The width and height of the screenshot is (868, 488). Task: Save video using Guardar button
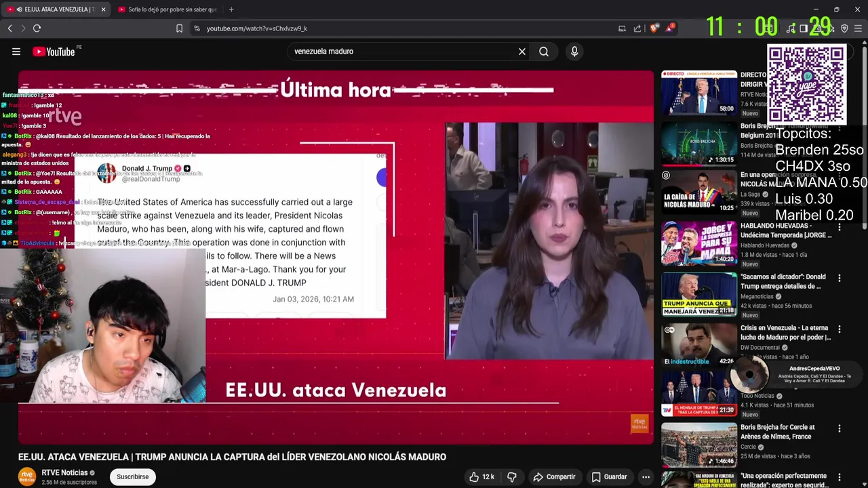coord(609,477)
